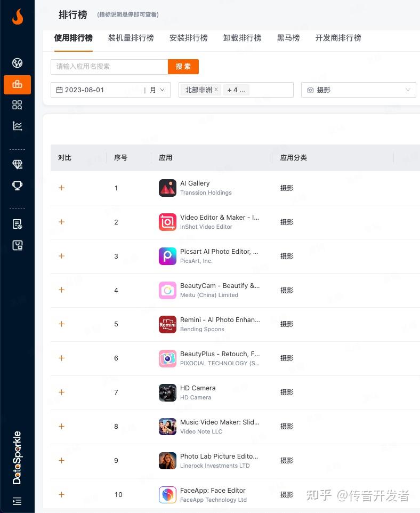Expand the +4 more regions tag
The height and width of the screenshot is (513, 420).
(236, 90)
